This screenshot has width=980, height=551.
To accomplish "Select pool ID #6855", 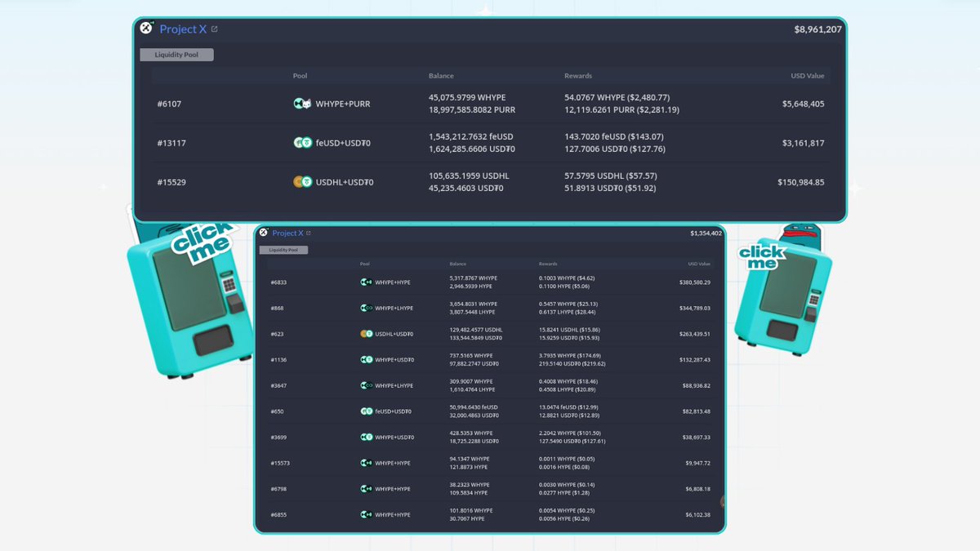I will click(278, 515).
